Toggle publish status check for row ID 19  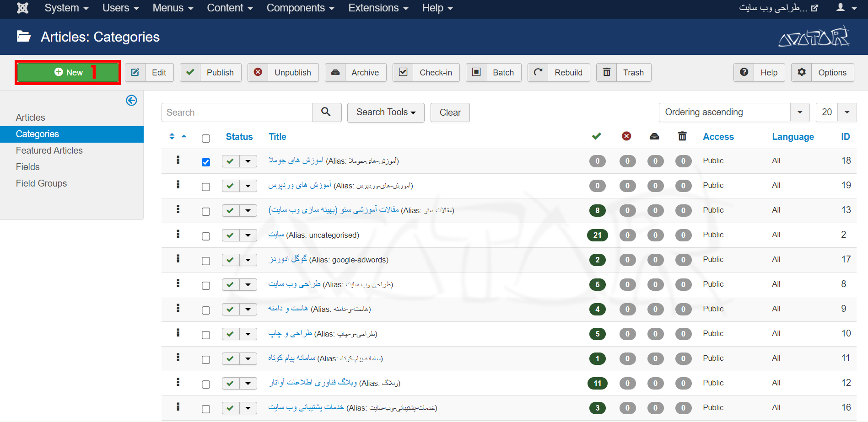pyautogui.click(x=231, y=186)
